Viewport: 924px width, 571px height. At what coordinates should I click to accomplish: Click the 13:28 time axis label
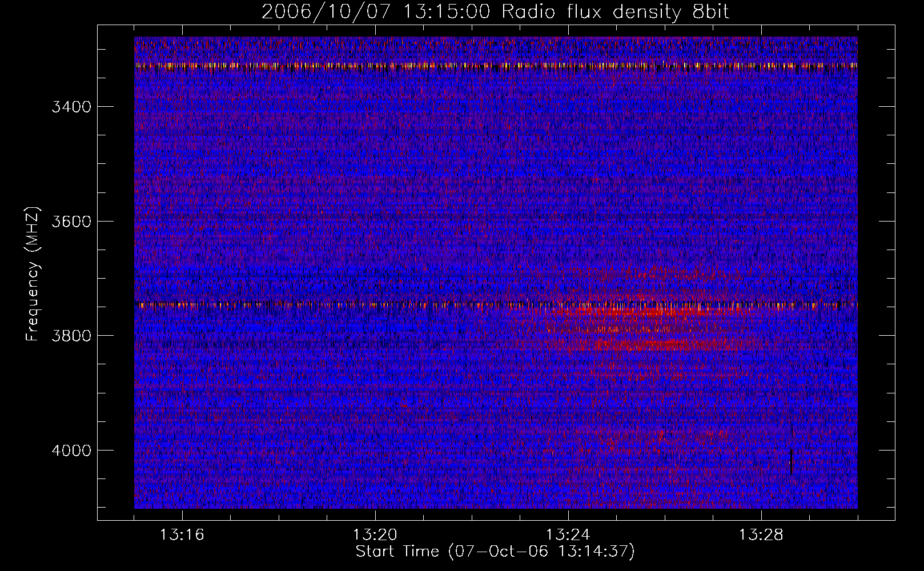(761, 535)
